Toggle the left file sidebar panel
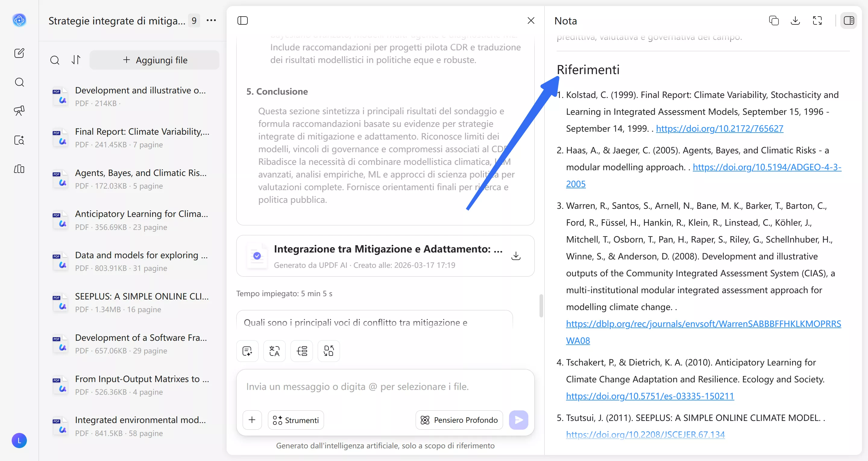 coord(243,20)
